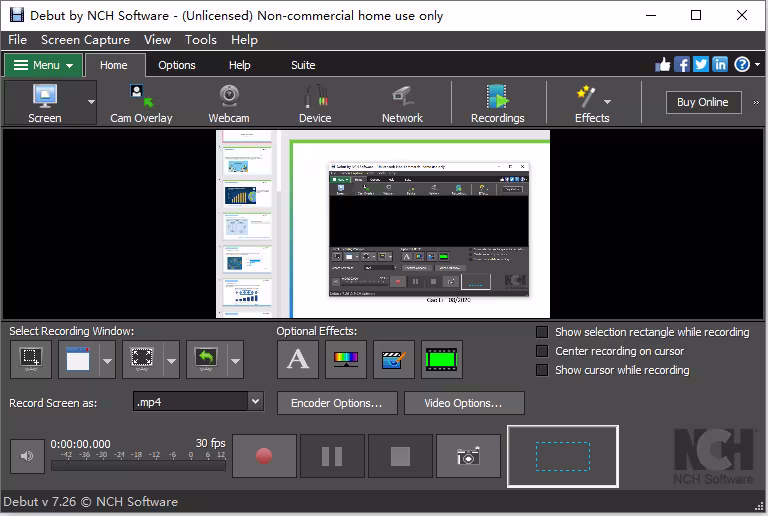
Task: Click the Buy Online button
Action: 703,102
